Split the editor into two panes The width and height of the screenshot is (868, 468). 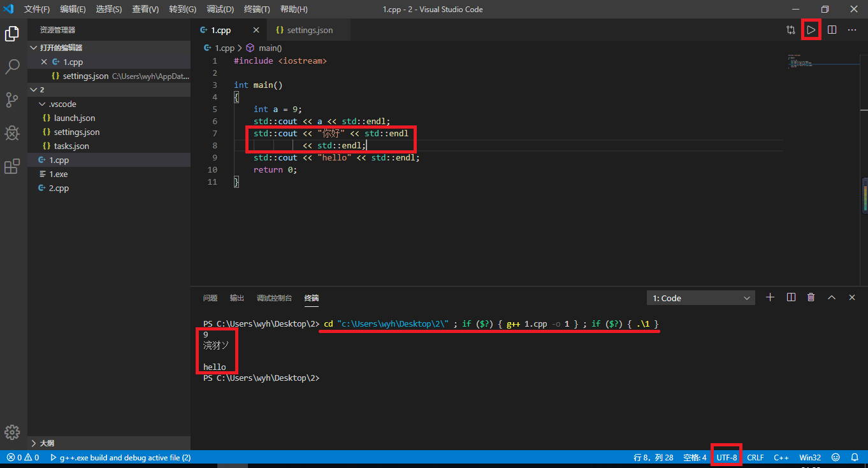pos(832,29)
